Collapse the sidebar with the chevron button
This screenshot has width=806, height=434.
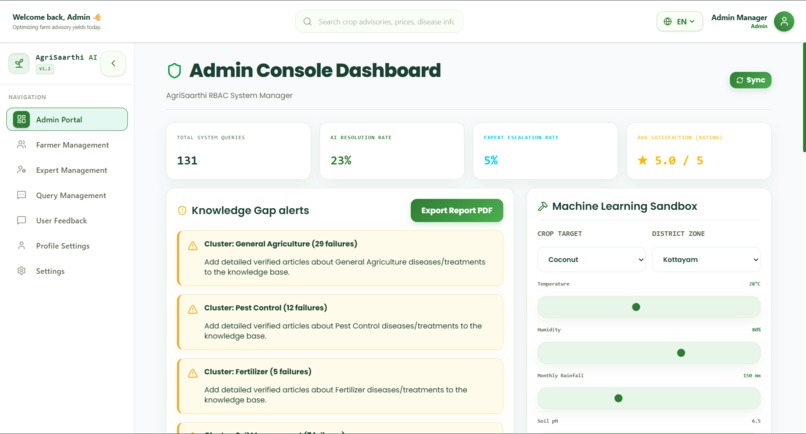(x=113, y=63)
